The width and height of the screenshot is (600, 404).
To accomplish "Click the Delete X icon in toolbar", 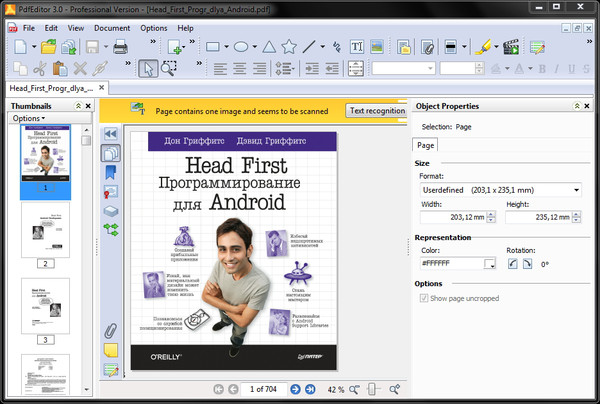I will click(x=80, y=69).
